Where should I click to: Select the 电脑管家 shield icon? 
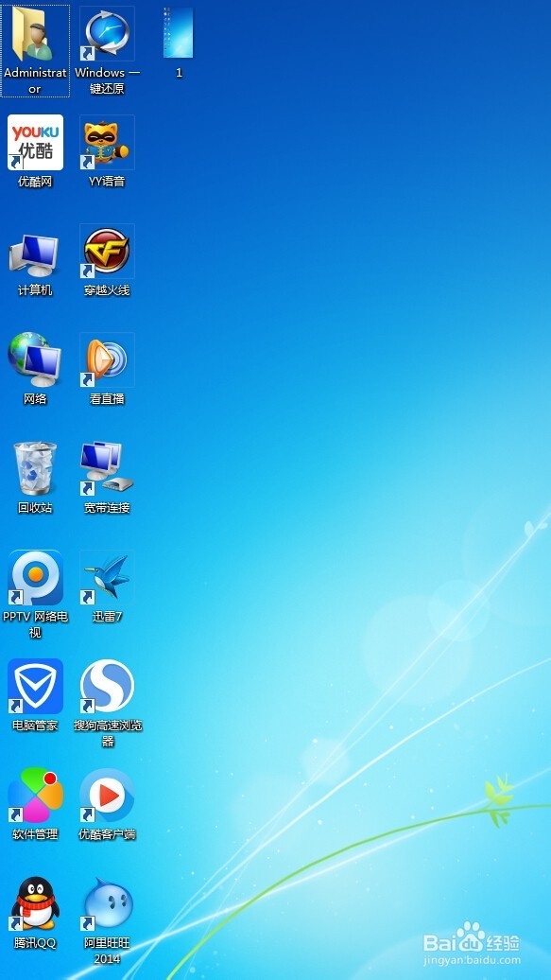click(35, 686)
